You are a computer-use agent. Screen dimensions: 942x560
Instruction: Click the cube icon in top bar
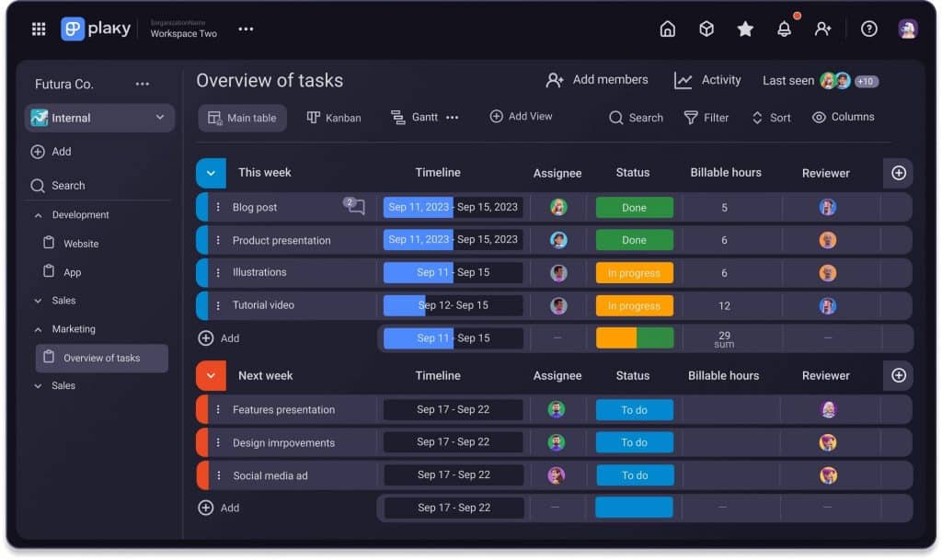[706, 29]
